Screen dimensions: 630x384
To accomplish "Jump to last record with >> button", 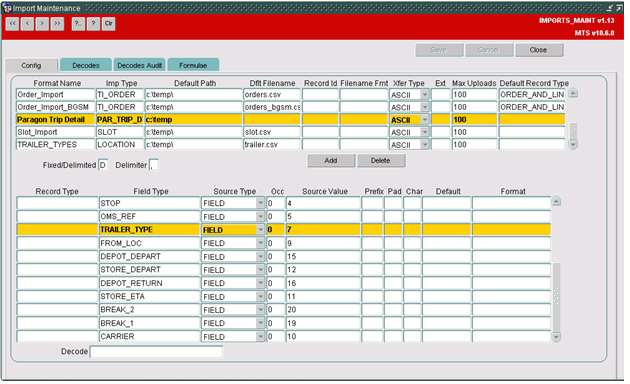I will point(57,24).
